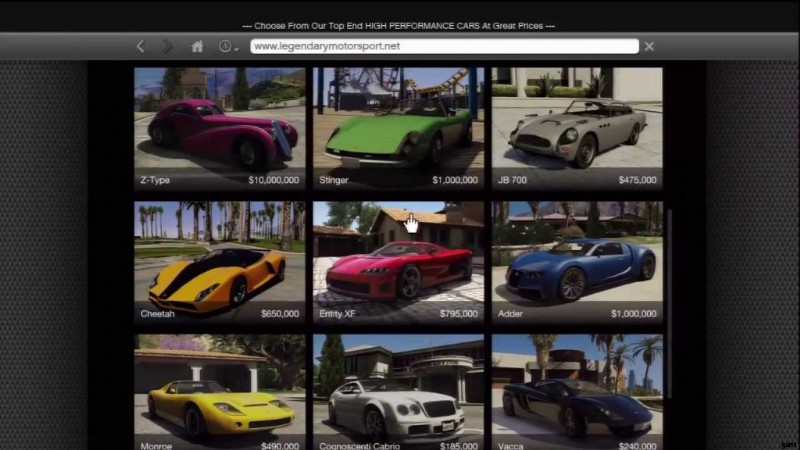
Task: Click the $10,000,000 price text
Action: click(273, 180)
